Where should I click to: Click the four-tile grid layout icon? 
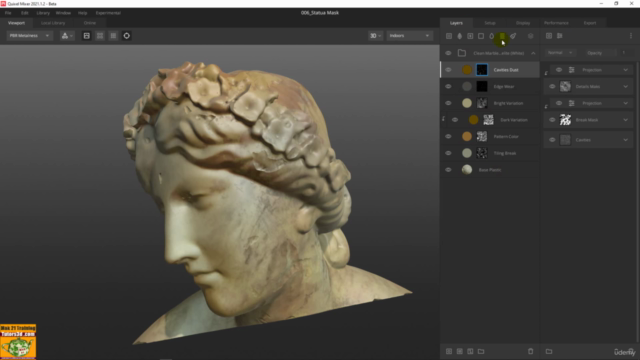click(x=100, y=36)
